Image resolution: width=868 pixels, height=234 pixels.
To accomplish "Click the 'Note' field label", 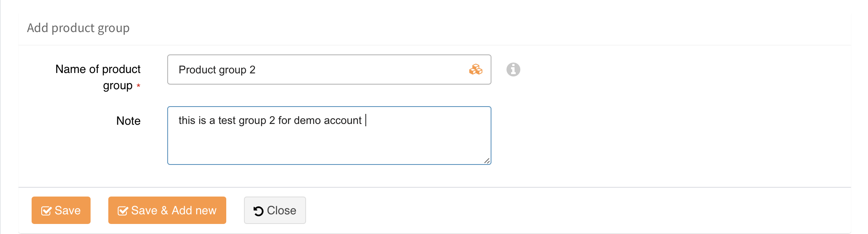I will click(128, 121).
